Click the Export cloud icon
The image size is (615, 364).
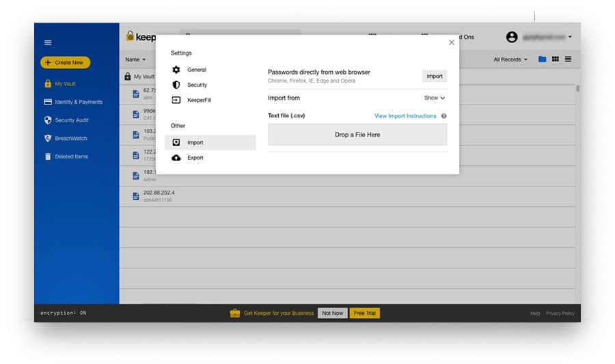[176, 158]
